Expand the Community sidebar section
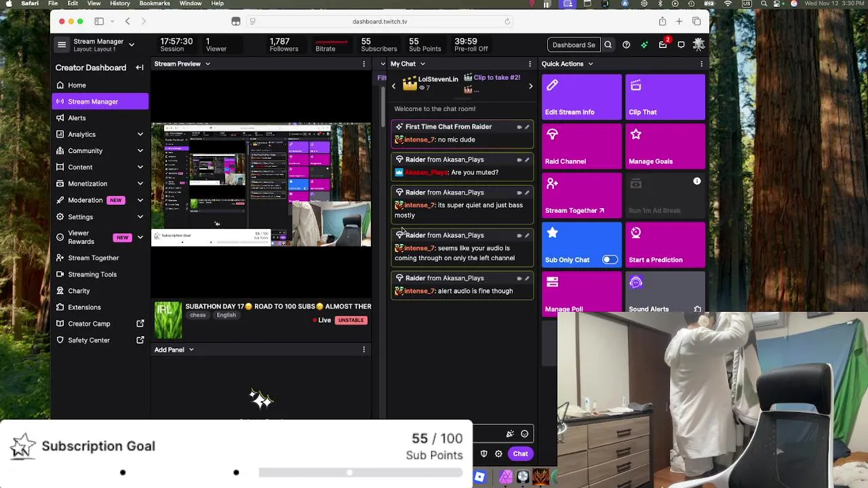Image resolution: width=868 pixels, height=488 pixels. (x=140, y=150)
